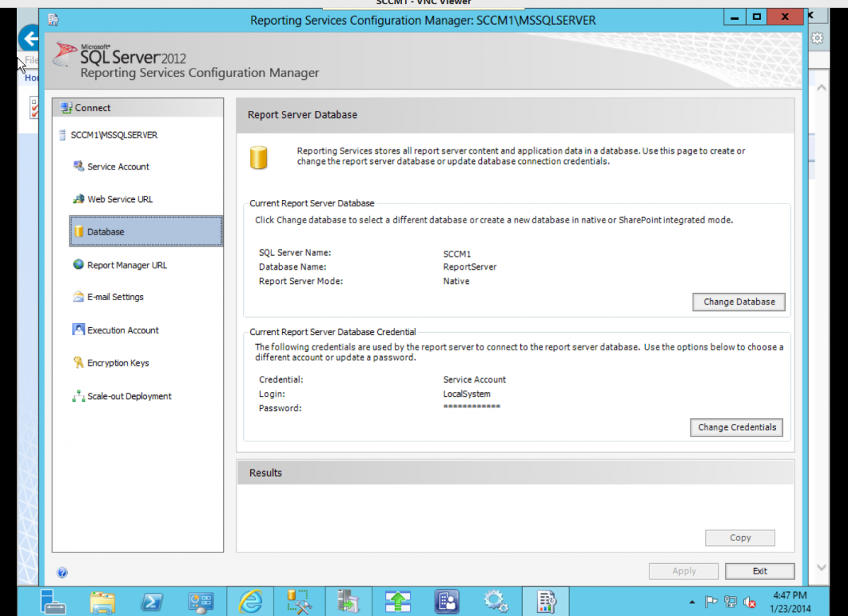Click the LocalSystem login value
848x616 pixels.
466,394
